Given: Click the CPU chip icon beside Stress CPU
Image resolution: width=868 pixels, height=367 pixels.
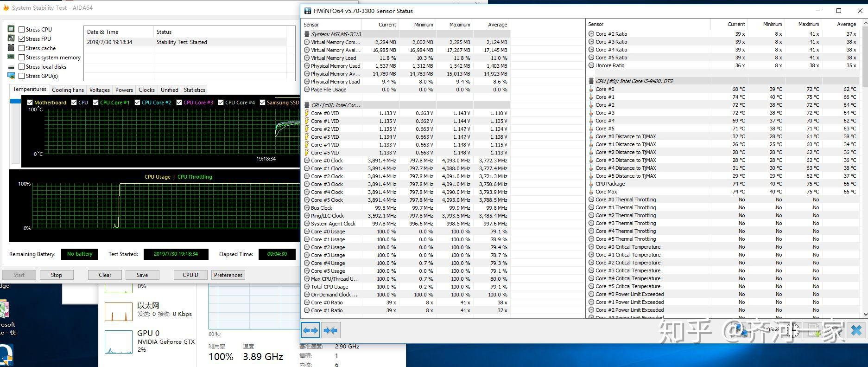Looking at the screenshot, I should point(11,29).
